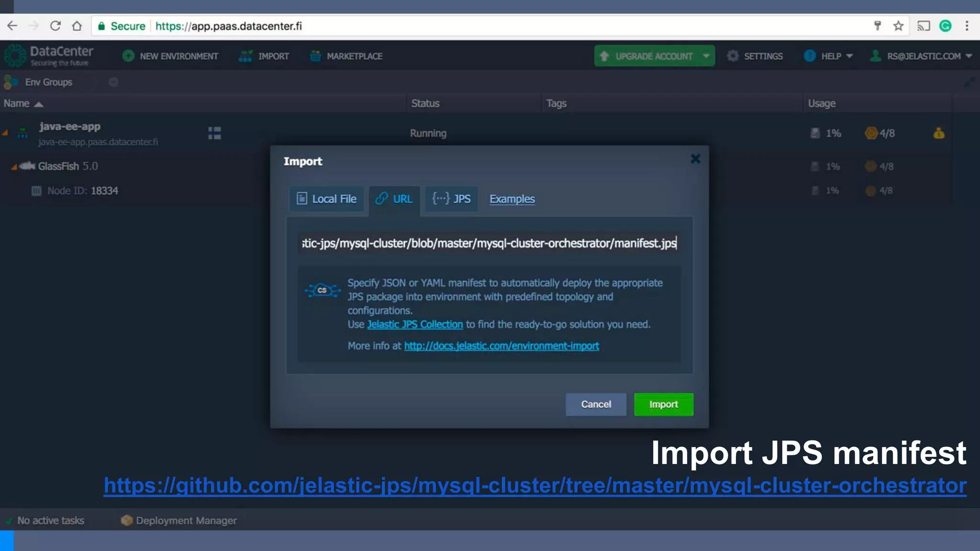This screenshot has width=980, height=551.
Task: Open the github mysql-cluster-orchestrator link
Action: (x=535, y=485)
